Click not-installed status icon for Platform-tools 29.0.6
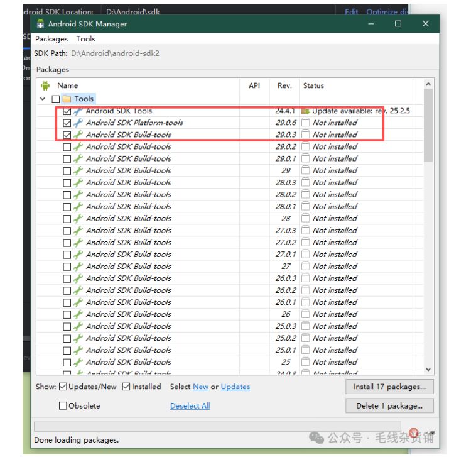Image resolution: width=476 pixels, height=457 pixels. [x=306, y=123]
